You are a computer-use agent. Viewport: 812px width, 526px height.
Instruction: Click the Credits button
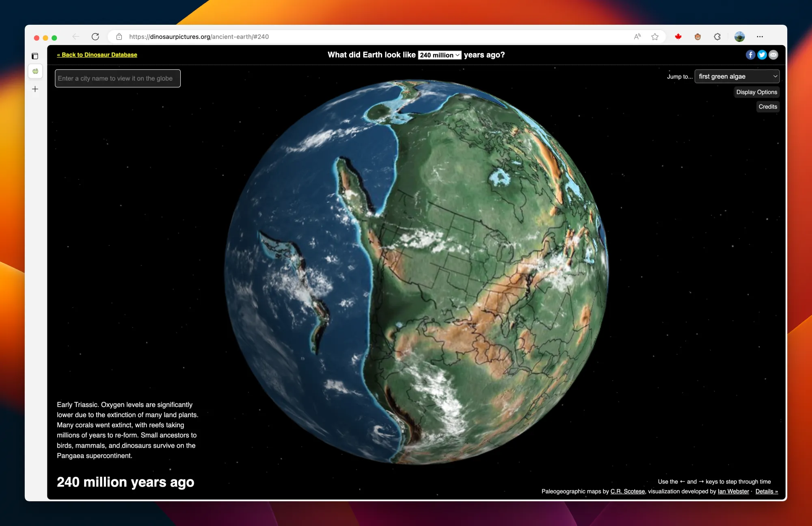(x=767, y=107)
